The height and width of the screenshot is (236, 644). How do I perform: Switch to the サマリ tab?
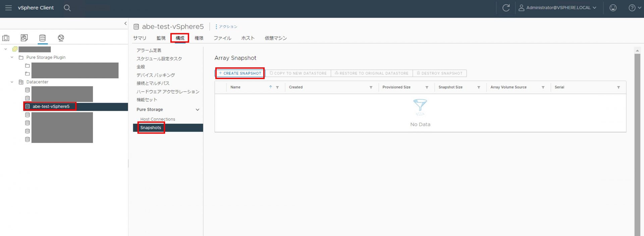coord(140,38)
